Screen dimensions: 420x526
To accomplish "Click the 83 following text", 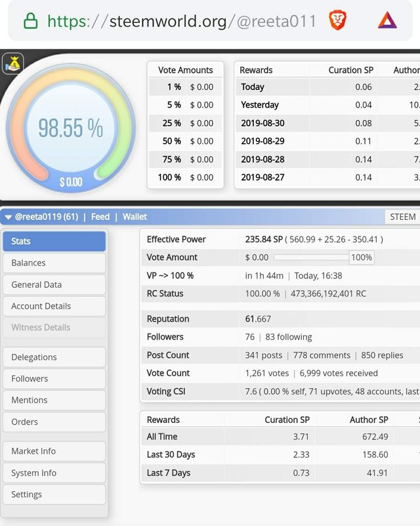I will 289,337.
